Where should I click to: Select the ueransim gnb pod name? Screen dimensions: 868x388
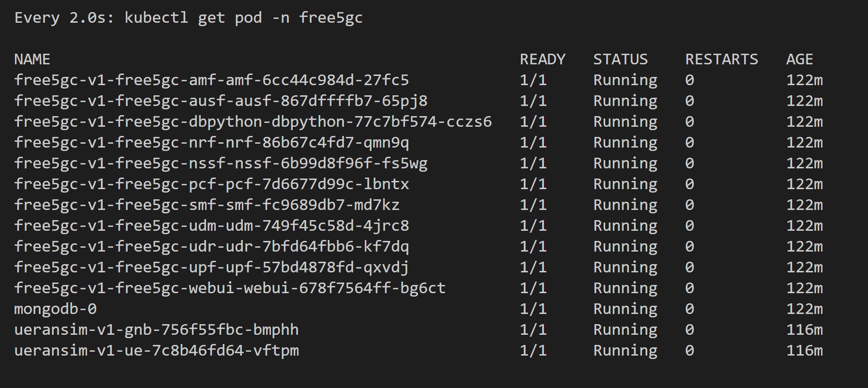(156, 330)
